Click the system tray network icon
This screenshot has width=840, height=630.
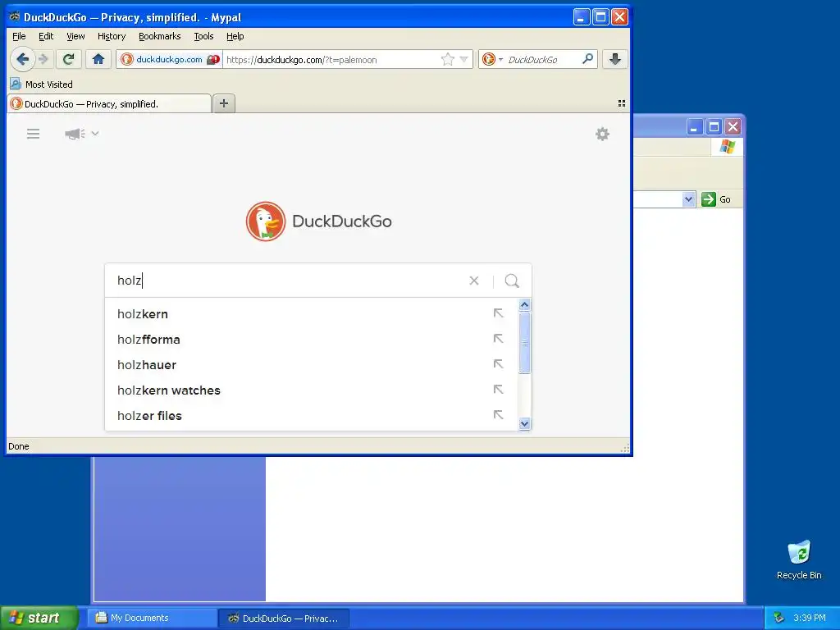point(778,618)
